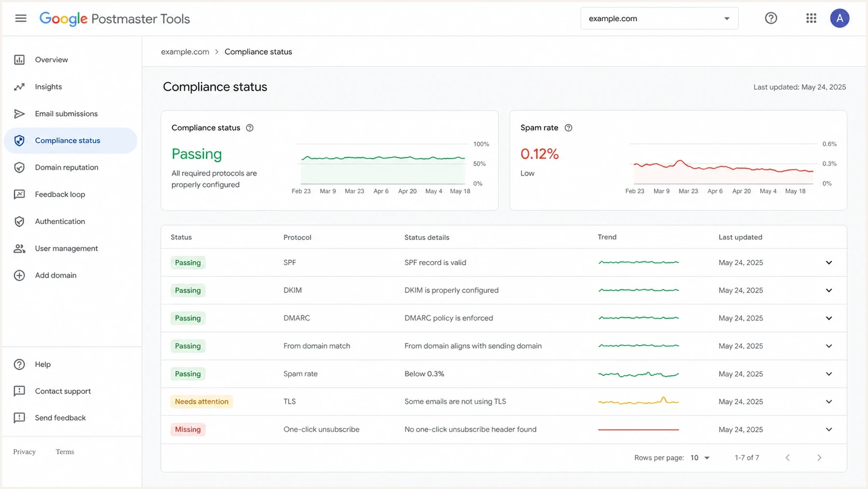Click the Authentication shield icon

(x=19, y=221)
